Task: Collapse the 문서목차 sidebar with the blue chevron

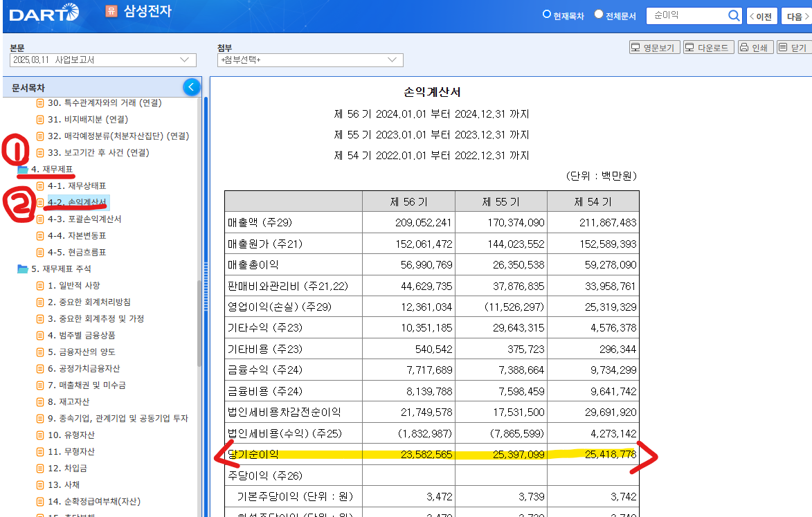Action: (x=192, y=87)
